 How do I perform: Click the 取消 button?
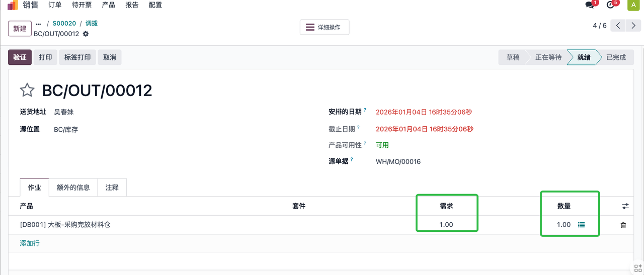click(110, 57)
